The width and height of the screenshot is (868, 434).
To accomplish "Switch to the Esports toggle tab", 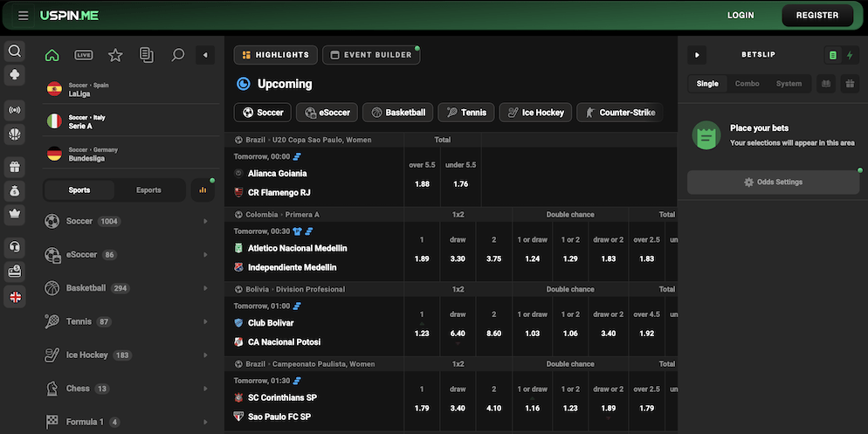I will [x=148, y=189].
